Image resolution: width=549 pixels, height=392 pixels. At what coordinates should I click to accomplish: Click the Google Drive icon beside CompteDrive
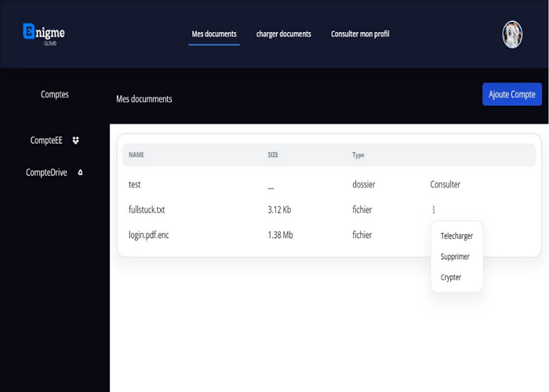click(x=80, y=172)
